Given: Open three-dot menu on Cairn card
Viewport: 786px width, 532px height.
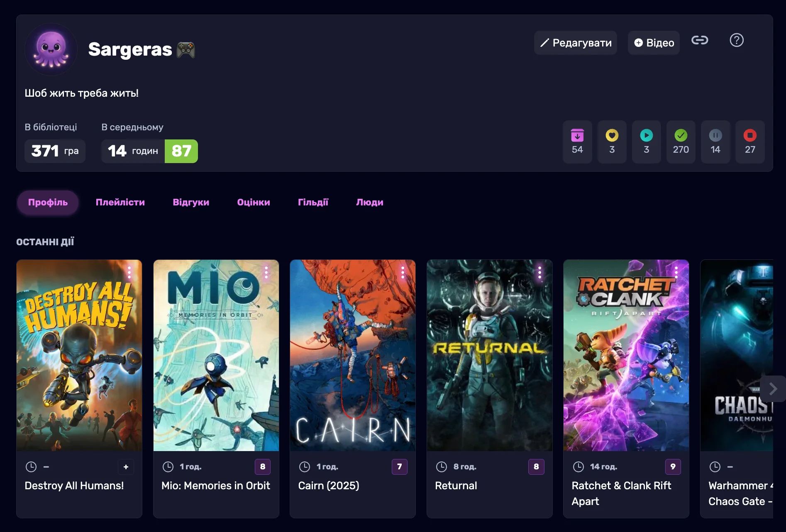Looking at the screenshot, I should tap(403, 273).
